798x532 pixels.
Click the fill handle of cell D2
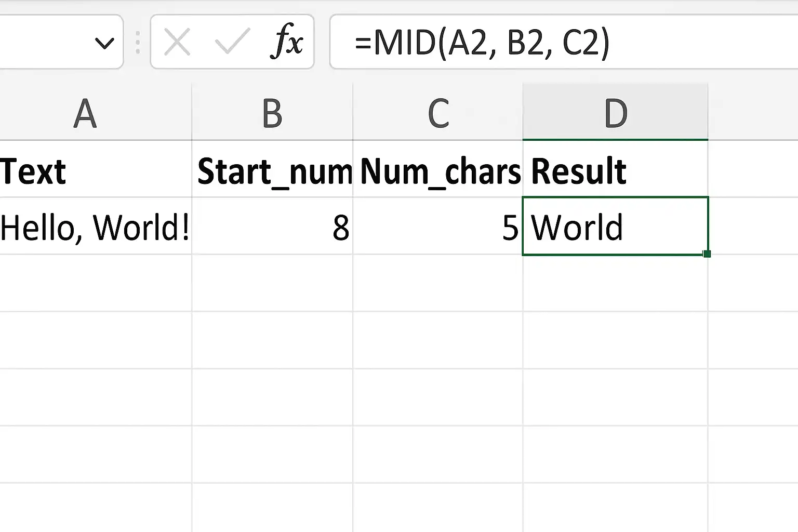pyautogui.click(x=707, y=254)
